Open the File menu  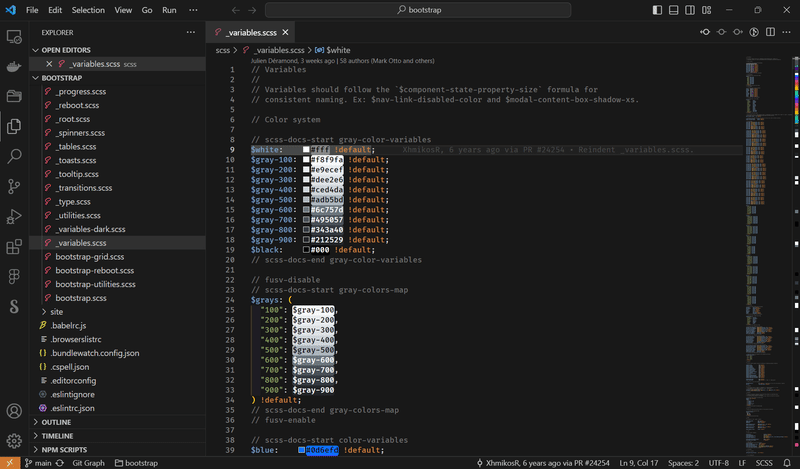32,10
